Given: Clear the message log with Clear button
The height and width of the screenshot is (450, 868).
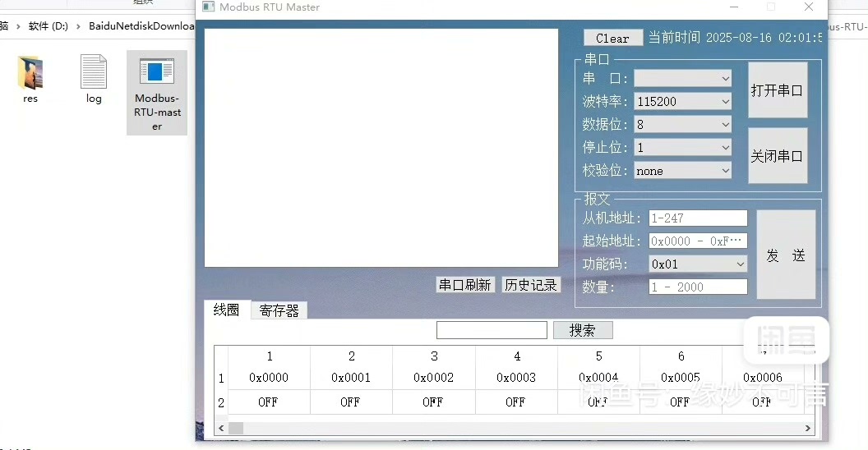Looking at the screenshot, I should point(613,38).
